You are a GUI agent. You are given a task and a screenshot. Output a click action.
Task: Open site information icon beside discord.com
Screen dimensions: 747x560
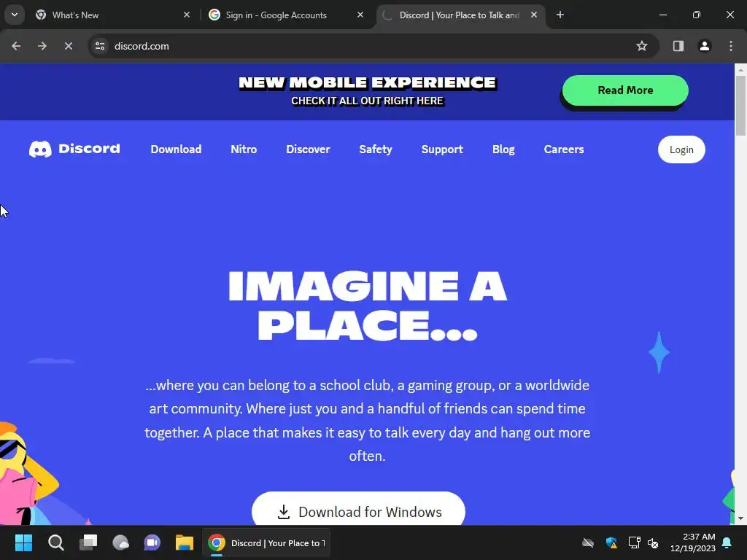point(100,46)
